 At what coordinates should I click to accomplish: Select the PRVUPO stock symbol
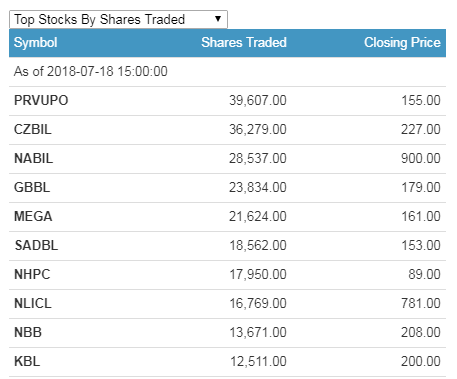tap(41, 100)
